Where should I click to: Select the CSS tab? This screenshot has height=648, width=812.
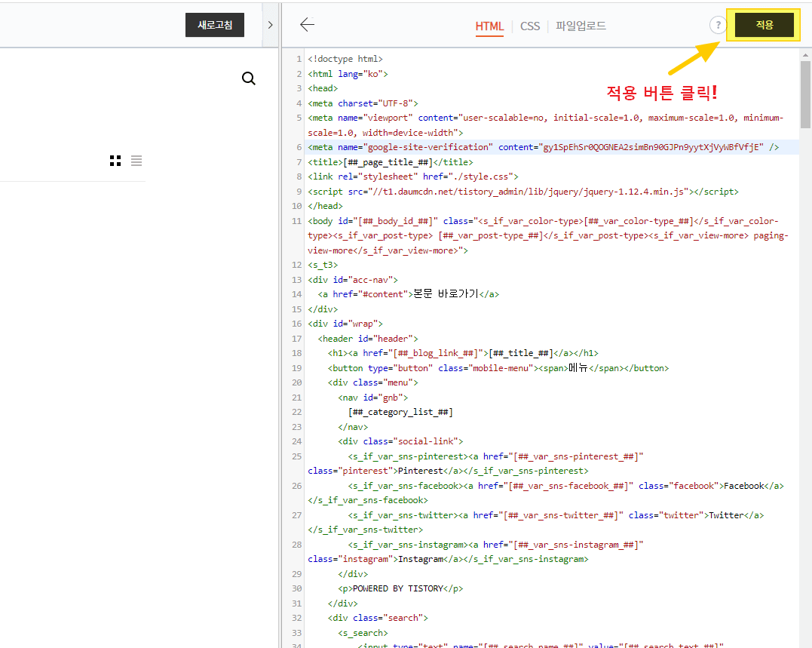[x=530, y=26]
